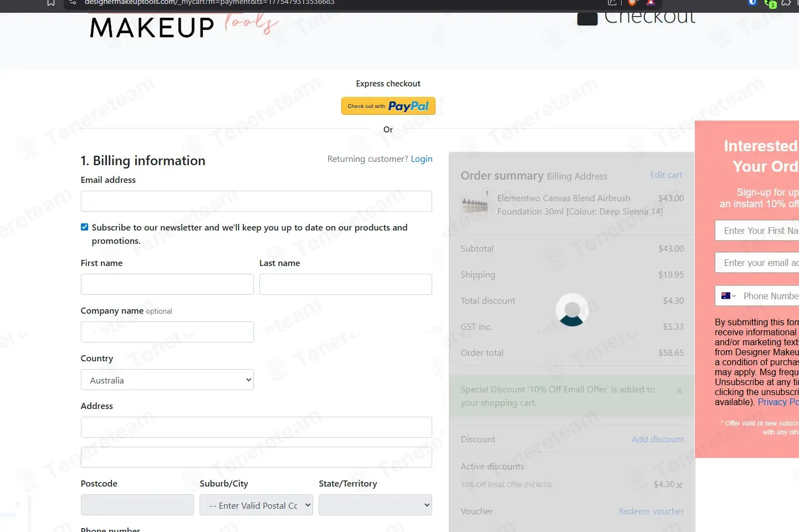Click the Subtotal $43.00 amount
Viewport: 799px width, 532px height.
pyautogui.click(x=671, y=249)
